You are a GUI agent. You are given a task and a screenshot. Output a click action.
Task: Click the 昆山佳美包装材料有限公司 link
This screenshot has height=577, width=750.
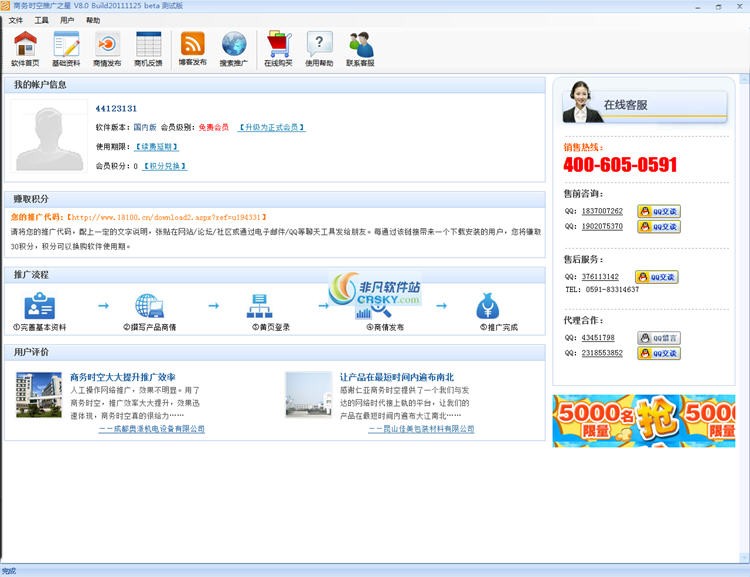(421, 429)
